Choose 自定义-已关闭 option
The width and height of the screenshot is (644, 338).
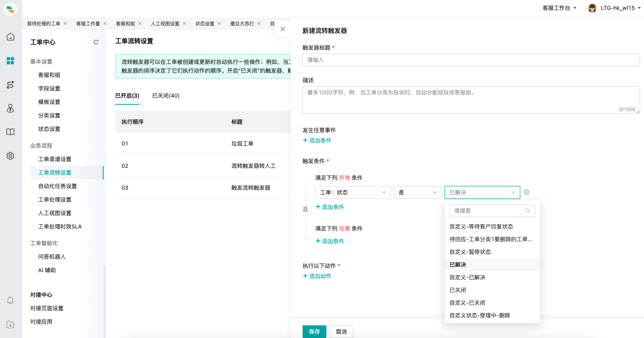point(492,303)
